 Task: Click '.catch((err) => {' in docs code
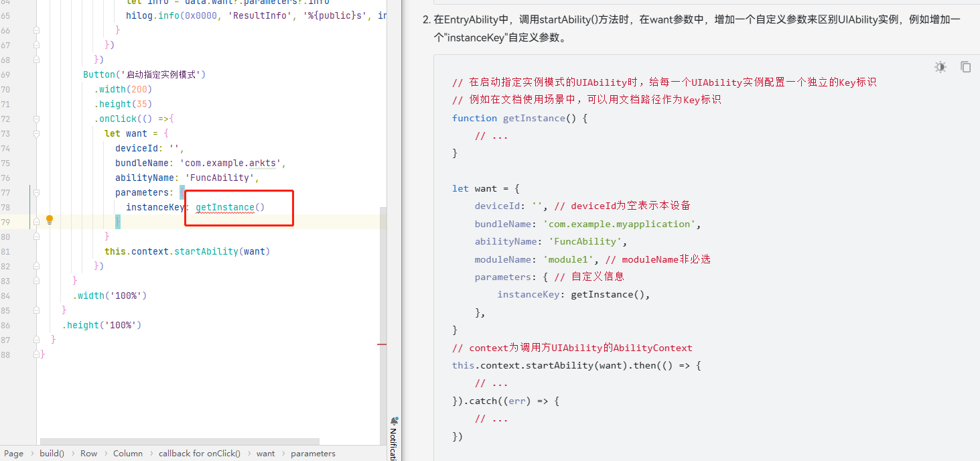510,401
